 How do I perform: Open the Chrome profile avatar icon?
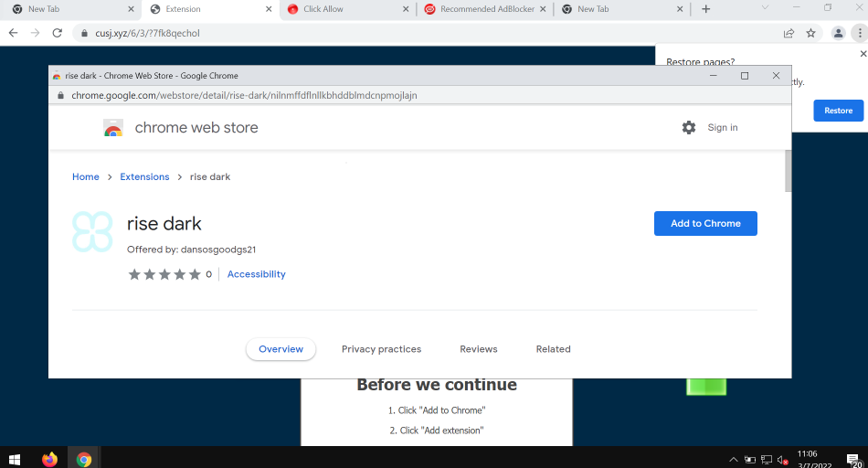838,33
